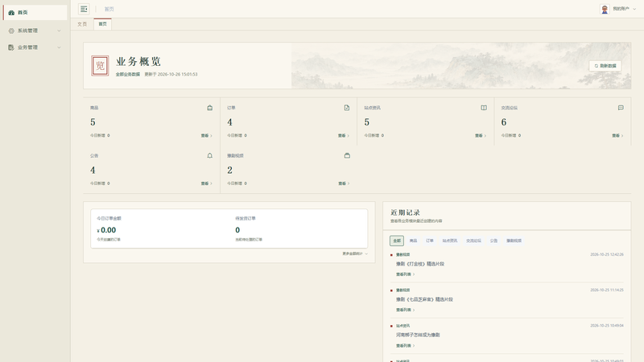Click the 业务管理 document icon
The height and width of the screenshot is (362, 644).
click(x=11, y=47)
